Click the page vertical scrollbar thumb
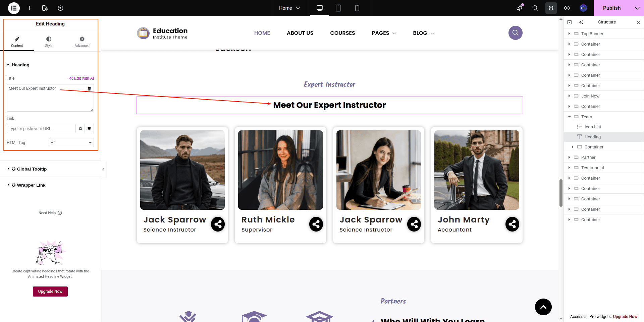The height and width of the screenshot is (322, 644). (561, 193)
